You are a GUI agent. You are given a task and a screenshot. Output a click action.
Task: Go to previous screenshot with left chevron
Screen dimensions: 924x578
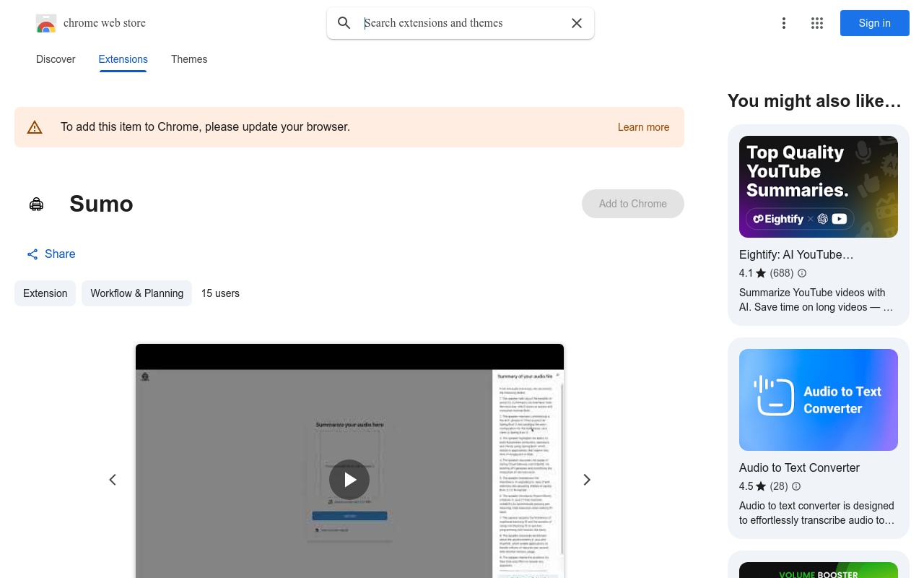click(113, 480)
